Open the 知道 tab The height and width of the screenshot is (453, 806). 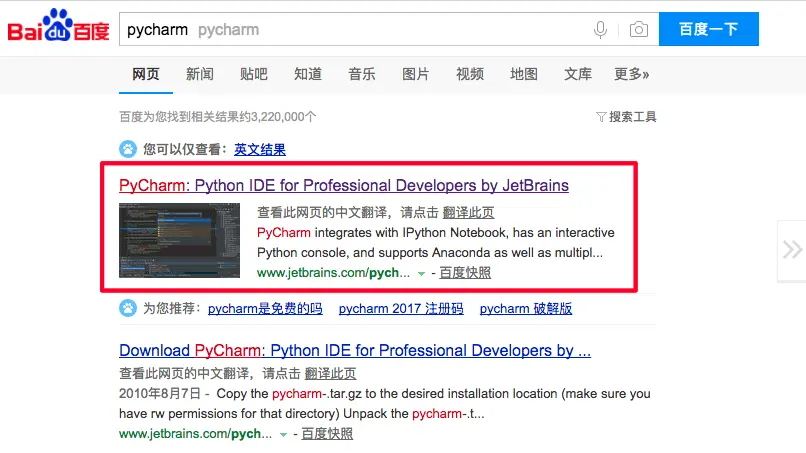point(308,75)
